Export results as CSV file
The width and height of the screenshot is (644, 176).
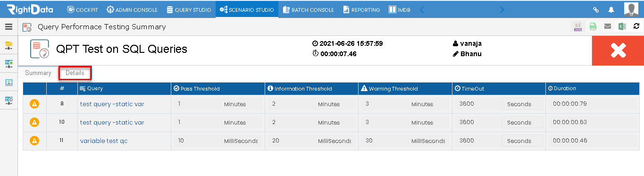(593, 27)
